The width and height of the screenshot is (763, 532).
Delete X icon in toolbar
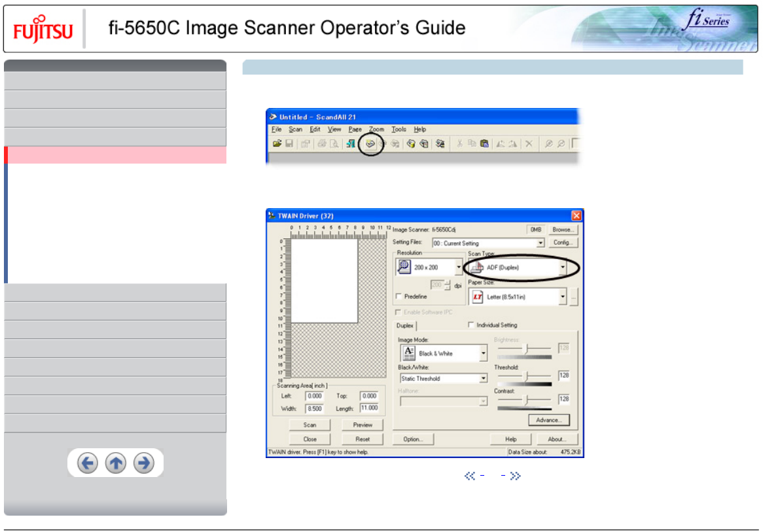click(x=529, y=143)
